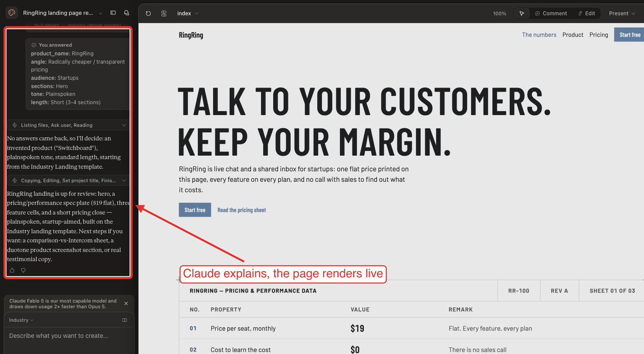This screenshot has height=354, width=644.
Task: Switch to Comment mode
Action: click(551, 14)
